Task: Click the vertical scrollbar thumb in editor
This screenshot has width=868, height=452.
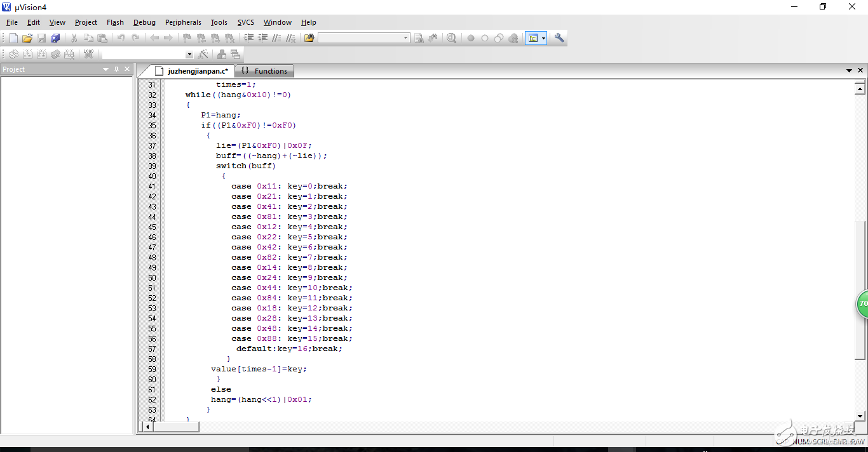Action: (x=860, y=289)
